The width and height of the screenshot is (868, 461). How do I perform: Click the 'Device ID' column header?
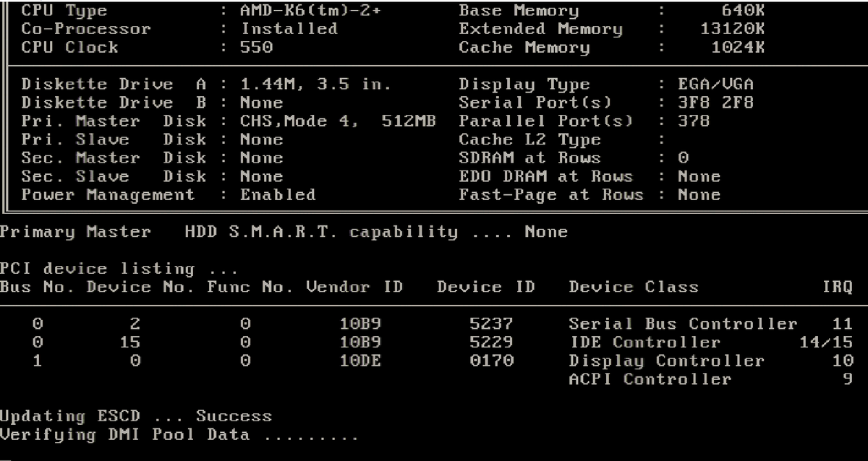coord(486,288)
